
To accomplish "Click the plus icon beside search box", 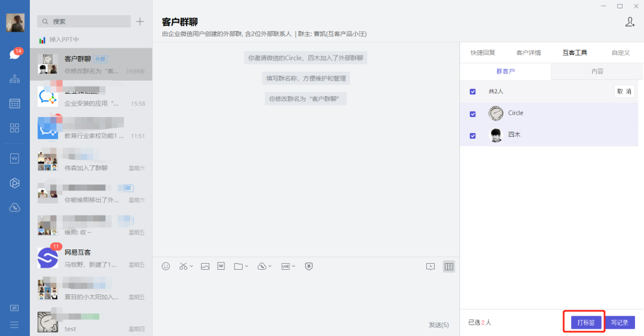I will (140, 21).
